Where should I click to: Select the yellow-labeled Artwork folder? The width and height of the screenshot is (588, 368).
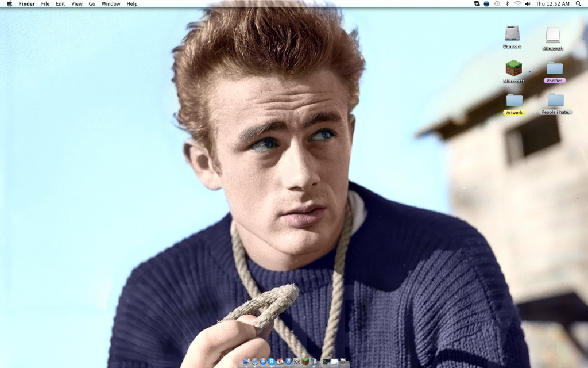514,101
